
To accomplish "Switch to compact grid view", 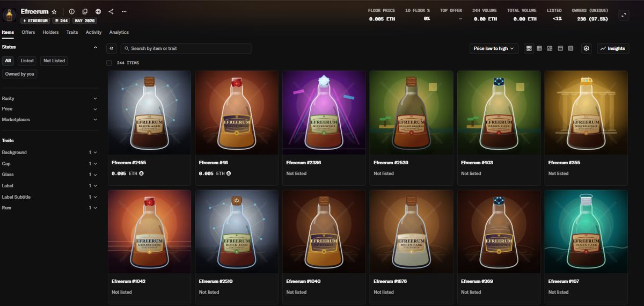I will click(539, 48).
